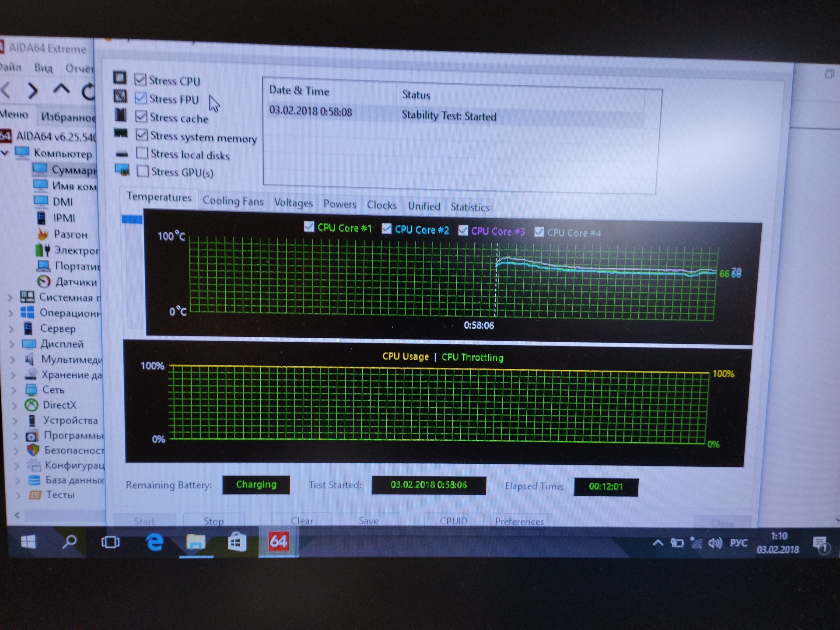Image resolution: width=840 pixels, height=630 pixels.
Task: Click the taskbar search magnifier
Action: pos(70,542)
